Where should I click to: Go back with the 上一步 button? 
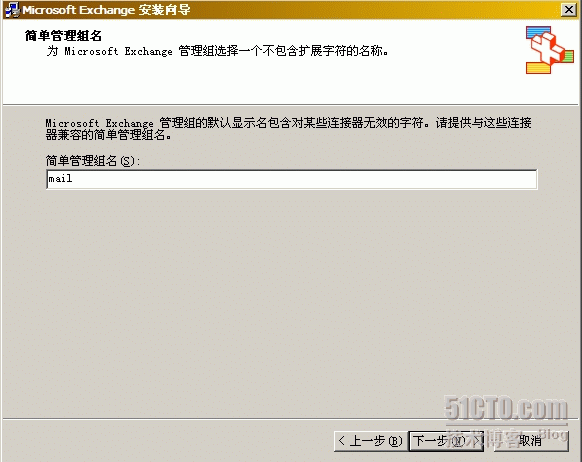(x=370, y=441)
